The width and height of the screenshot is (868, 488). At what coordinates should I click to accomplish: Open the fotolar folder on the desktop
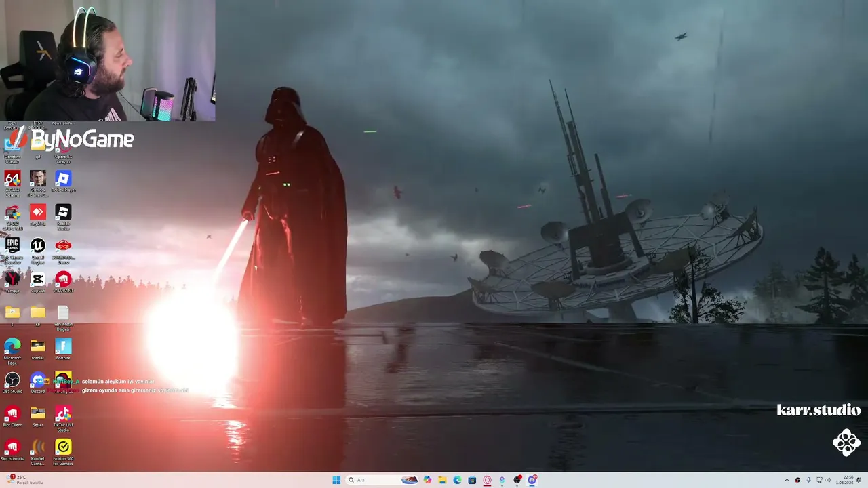coord(38,349)
